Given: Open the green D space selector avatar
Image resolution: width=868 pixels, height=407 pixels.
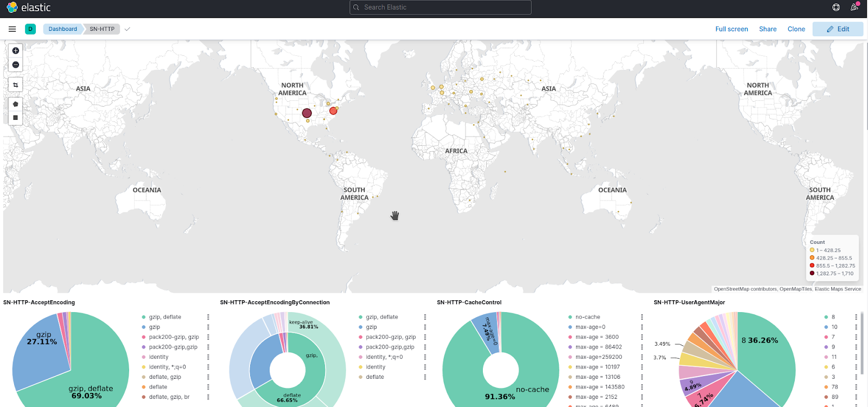Looking at the screenshot, I should (x=30, y=29).
